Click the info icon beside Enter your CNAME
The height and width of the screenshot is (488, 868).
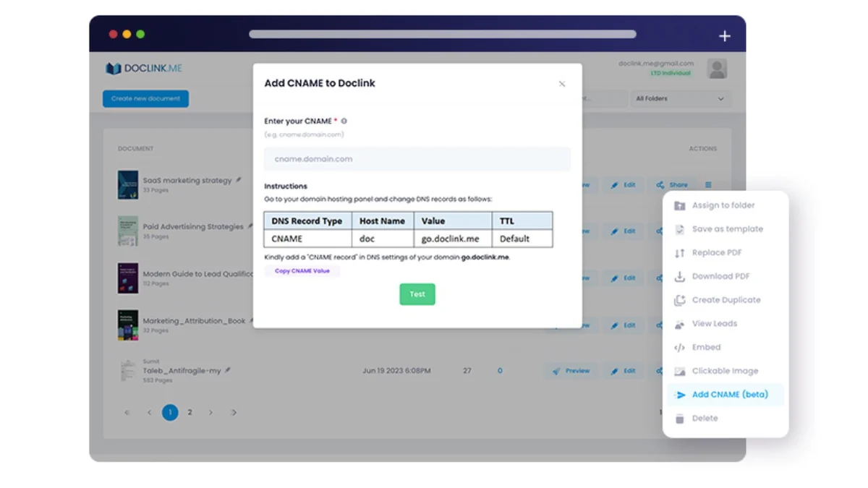point(344,121)
